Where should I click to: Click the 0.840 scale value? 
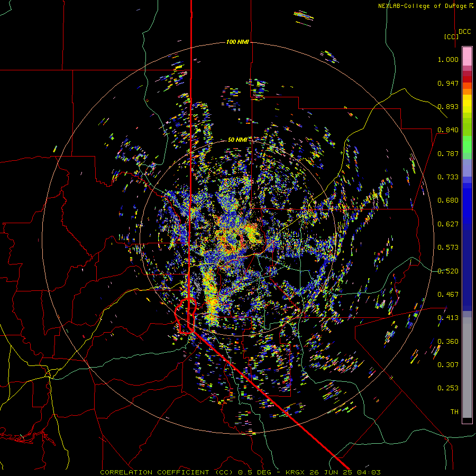tap(448, 130)
